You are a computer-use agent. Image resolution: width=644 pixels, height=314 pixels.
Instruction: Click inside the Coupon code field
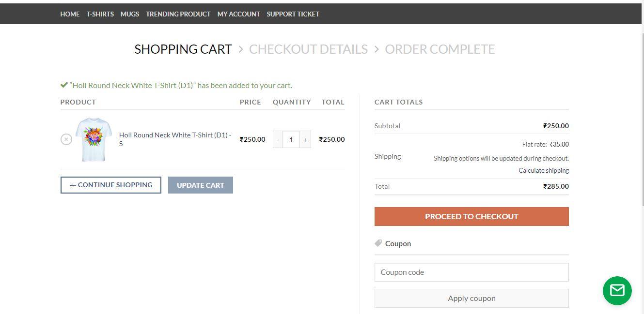coord(471,272)
